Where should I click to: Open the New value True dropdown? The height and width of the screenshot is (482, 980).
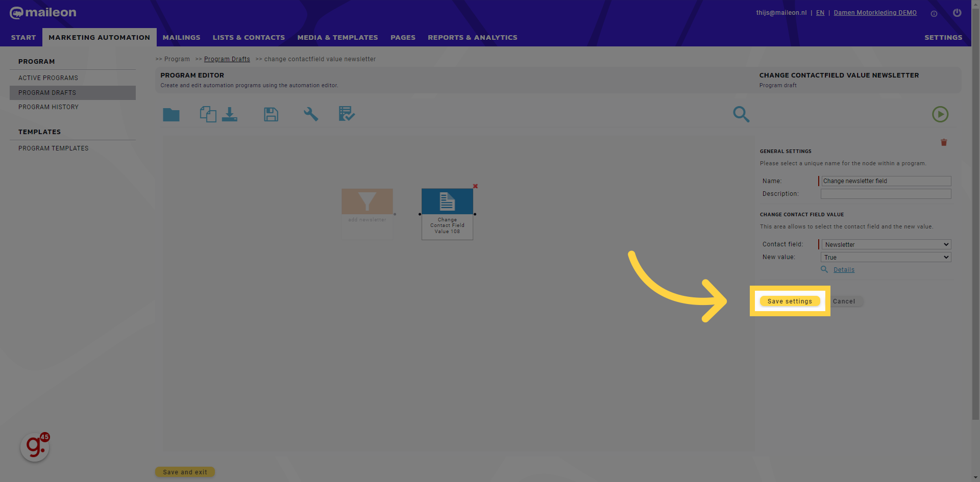pyautogui.click(x=886, y=257)
